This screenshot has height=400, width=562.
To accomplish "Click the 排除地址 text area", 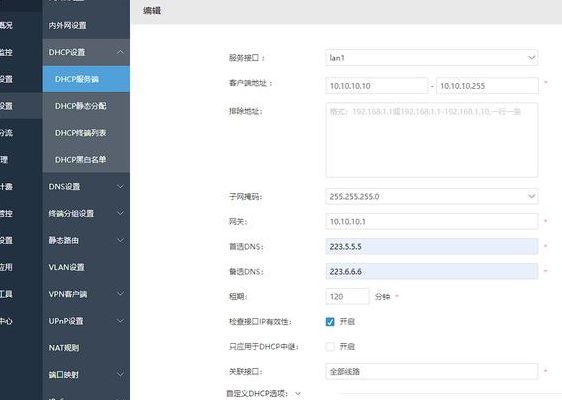I will pos(432,140).
